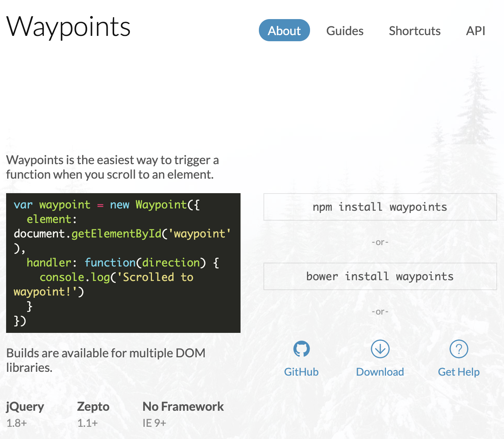Viewport: 504px width, 439px height.
Task: Open the API navigation link
Action: (x=476, y=31)
